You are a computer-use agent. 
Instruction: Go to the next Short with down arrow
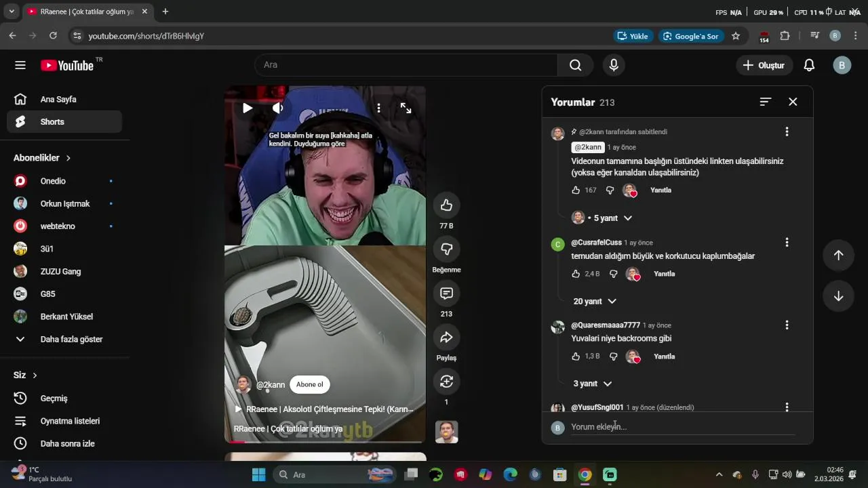pyautogui.click(x=838, y=296)
